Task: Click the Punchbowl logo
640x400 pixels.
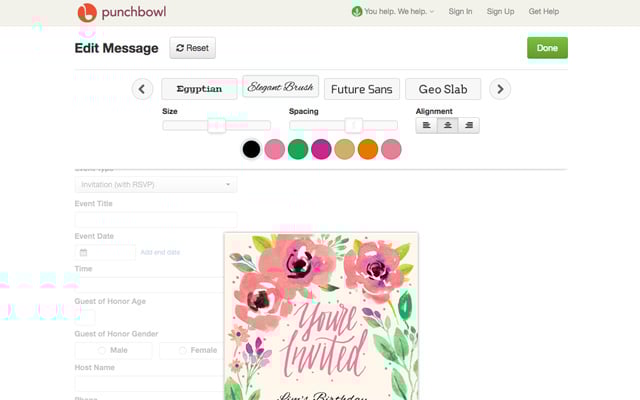Action: pos(122,12)
